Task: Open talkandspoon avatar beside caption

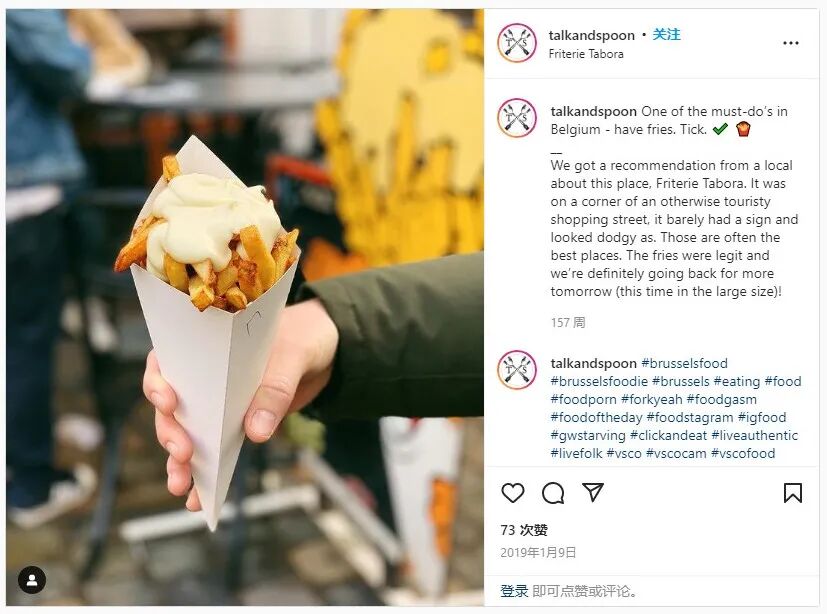Action: point(517,118)
